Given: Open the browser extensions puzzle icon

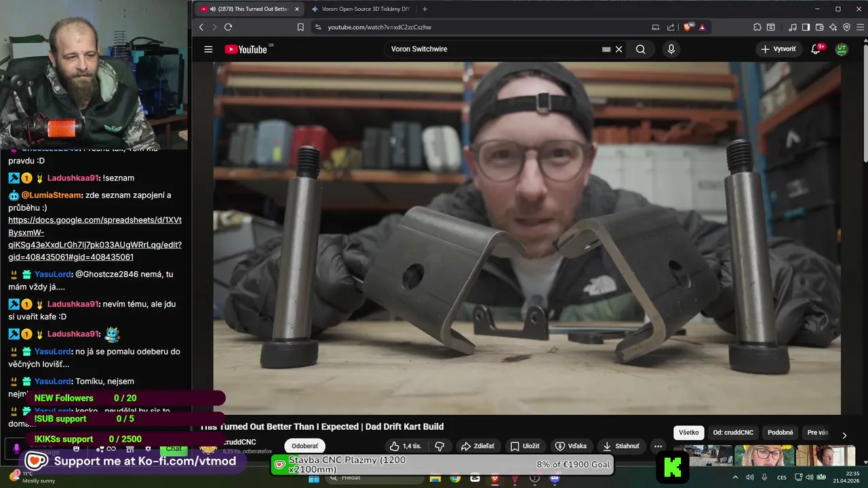Looking at the screenshot, I should pyautogui.click(x=757, y=27).
